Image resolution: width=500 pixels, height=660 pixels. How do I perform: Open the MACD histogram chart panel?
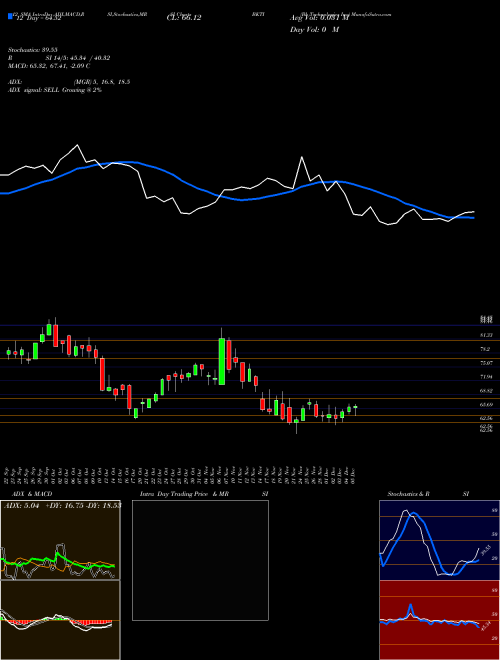pos(60,620)
